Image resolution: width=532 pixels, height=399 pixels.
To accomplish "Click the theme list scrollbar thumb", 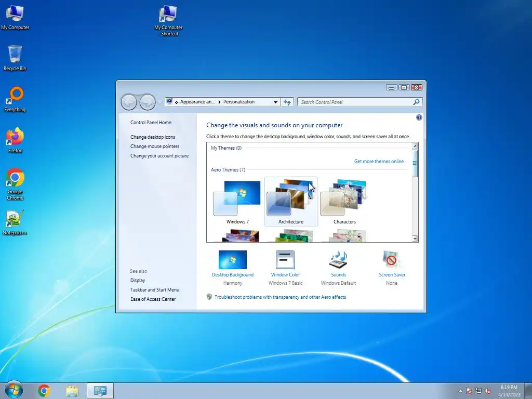I will [415, 163].
